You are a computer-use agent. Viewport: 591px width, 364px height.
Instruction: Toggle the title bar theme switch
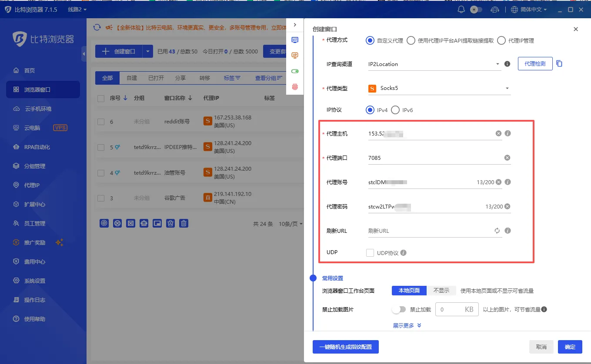click(476, 10)
